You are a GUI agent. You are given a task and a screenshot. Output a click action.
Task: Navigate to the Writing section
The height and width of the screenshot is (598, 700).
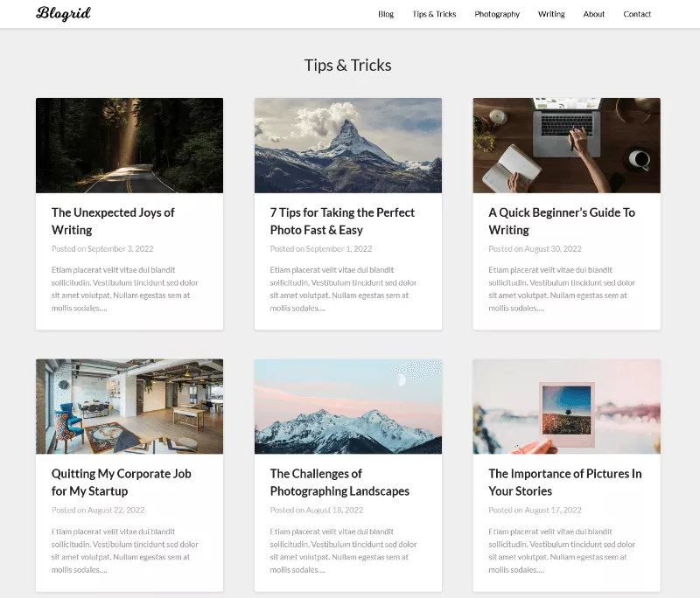[x=551, y=14]
